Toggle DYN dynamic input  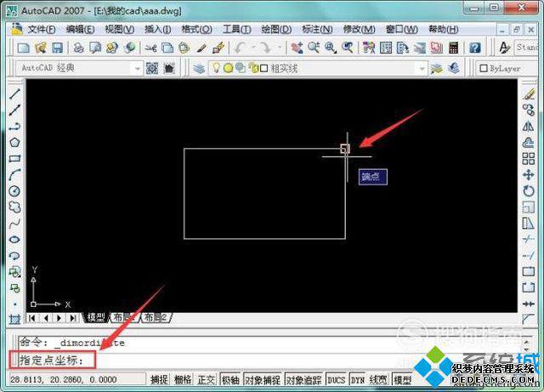pyautogui.click(x=358, y=379)
